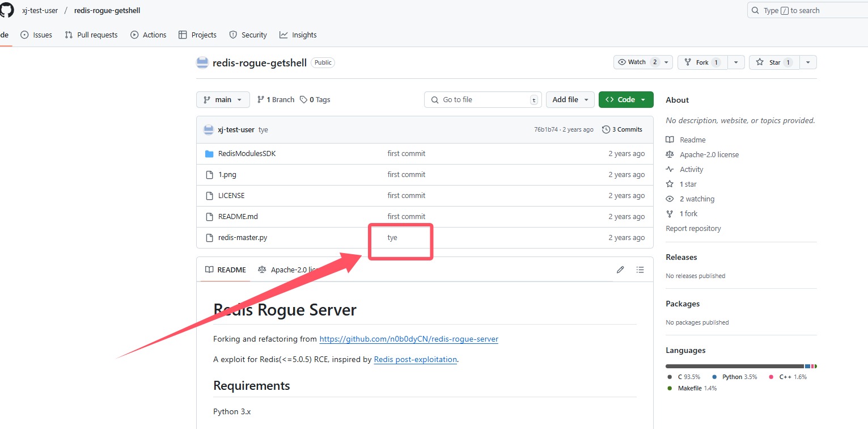Viewport: 868px width, 429px height.
Task: Open commit history via 3 Commits
Action: point(622,129)
